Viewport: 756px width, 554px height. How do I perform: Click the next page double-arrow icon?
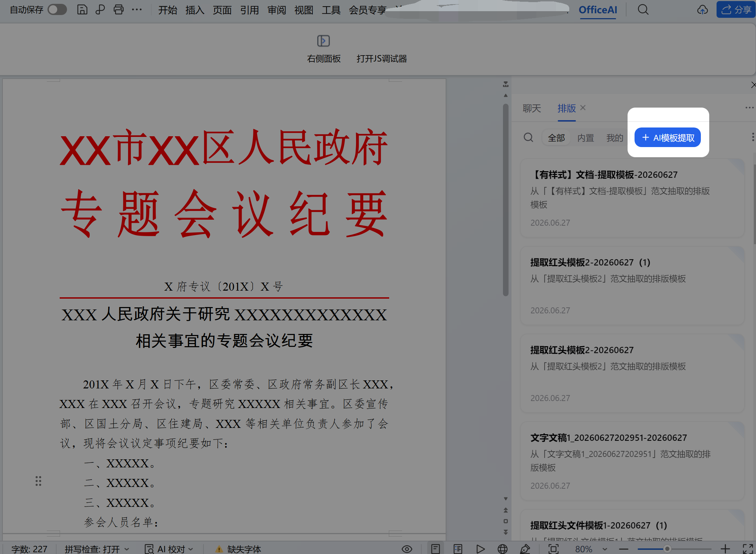pyautogui.click(x=505, y=532)
